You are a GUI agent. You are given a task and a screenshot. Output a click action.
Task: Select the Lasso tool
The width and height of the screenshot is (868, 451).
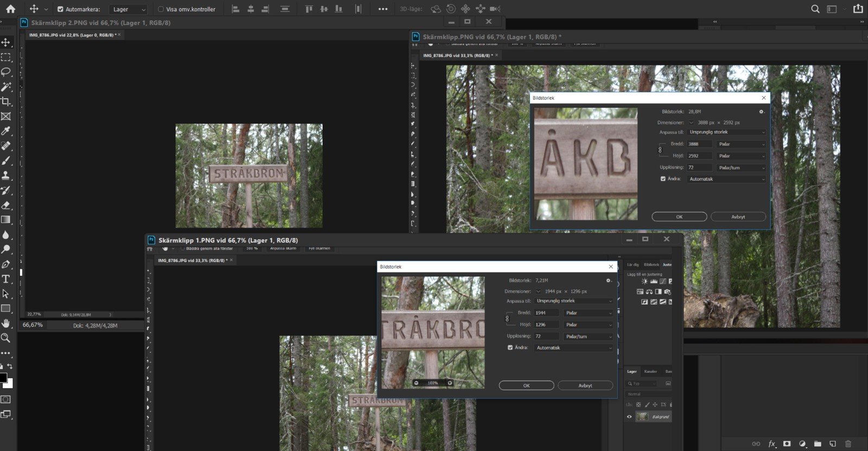[6, 72]
